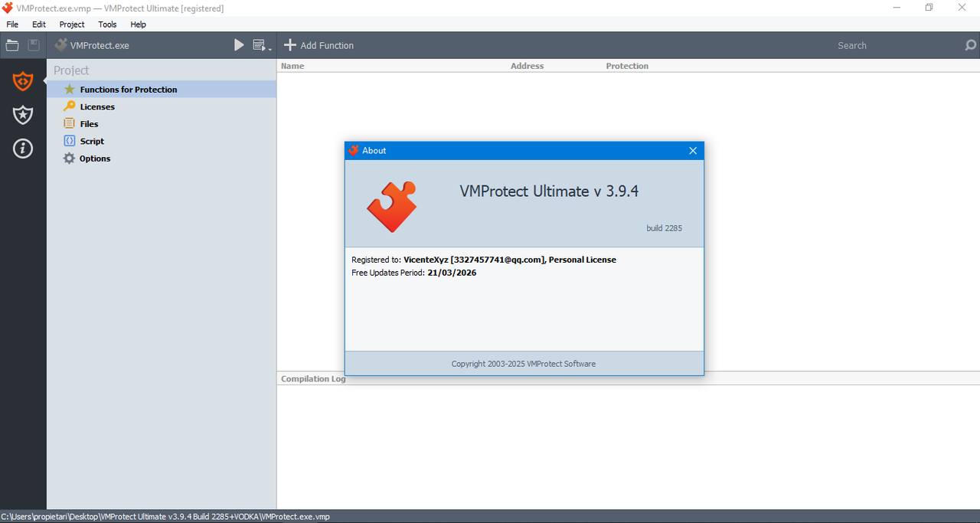Click the Address column header
The height and width of the screenshot is (523, 980).
point(527,66)
